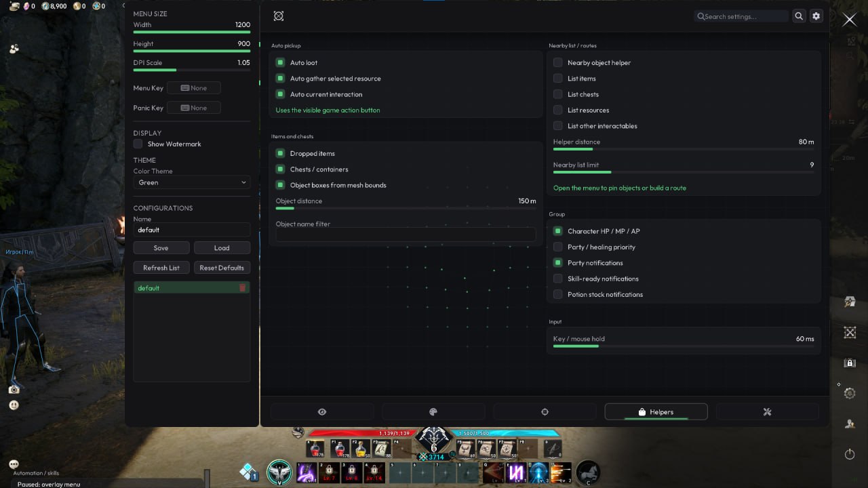Click the power icon in game sidebar
The width and height of the screenshot is (868, 488).
click(850, 454)
